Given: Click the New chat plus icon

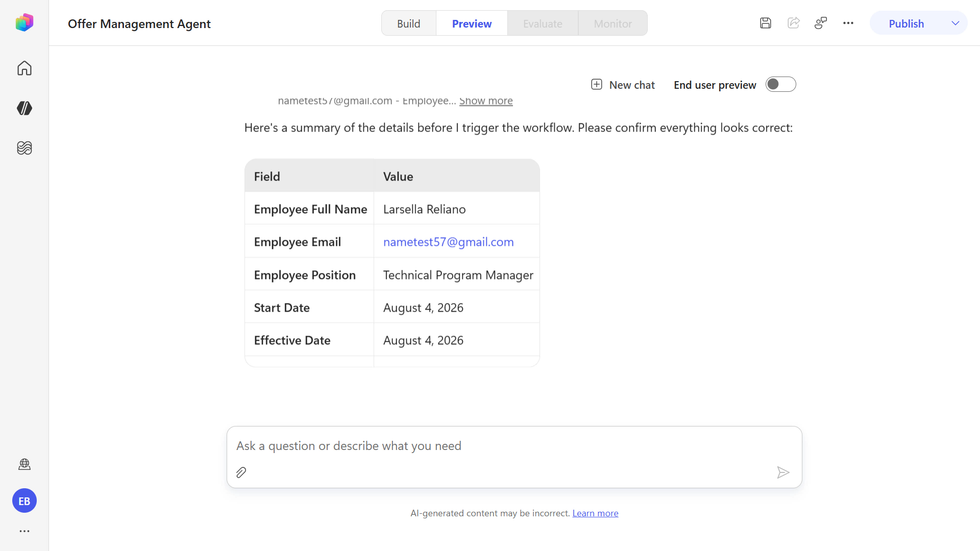Looking at the screenshot, I should [x=596, y=85].
